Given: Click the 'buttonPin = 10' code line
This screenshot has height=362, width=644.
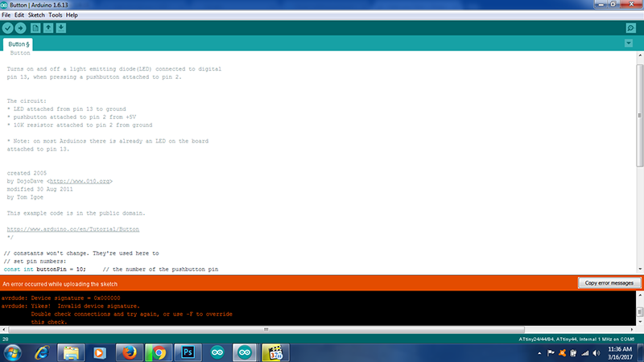Looking at the screenshot, I should [111, 269].
